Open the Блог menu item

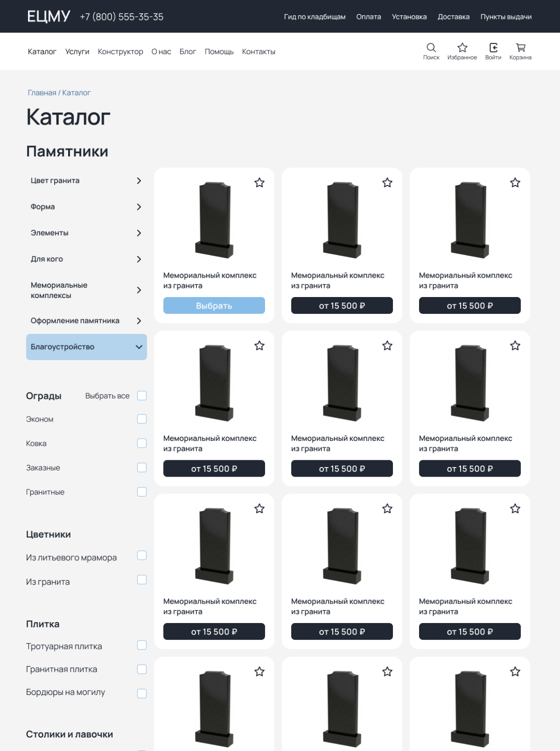(x=188, y=52)
